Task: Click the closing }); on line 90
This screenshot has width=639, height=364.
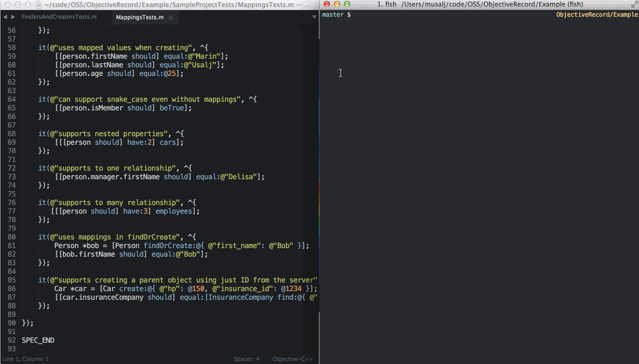Action: pos(28,323)
